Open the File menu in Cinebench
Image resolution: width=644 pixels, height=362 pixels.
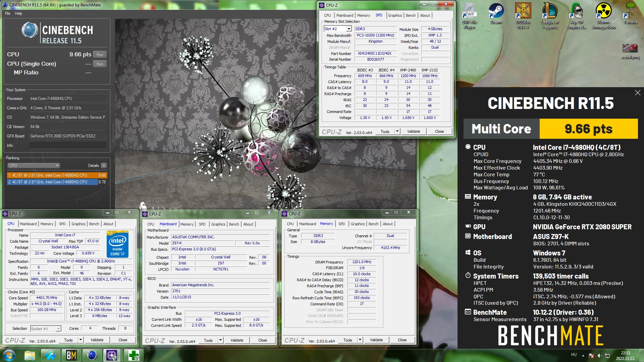tap(8, 13)
